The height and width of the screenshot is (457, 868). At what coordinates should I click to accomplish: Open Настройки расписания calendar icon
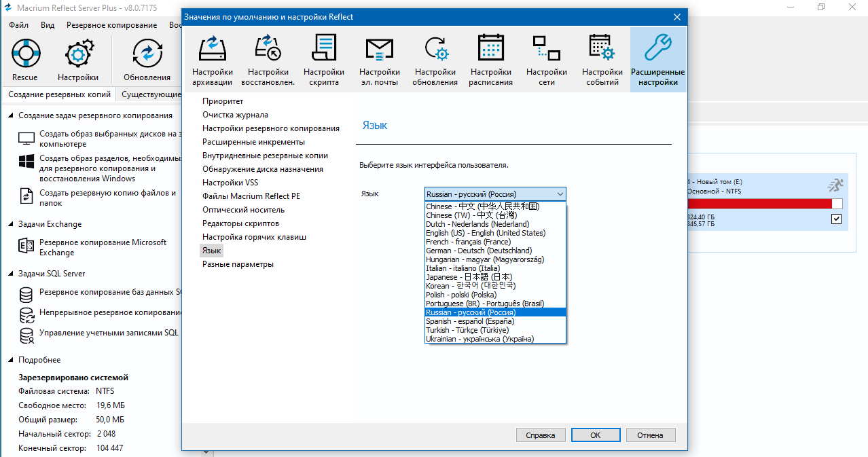(490, 49)
